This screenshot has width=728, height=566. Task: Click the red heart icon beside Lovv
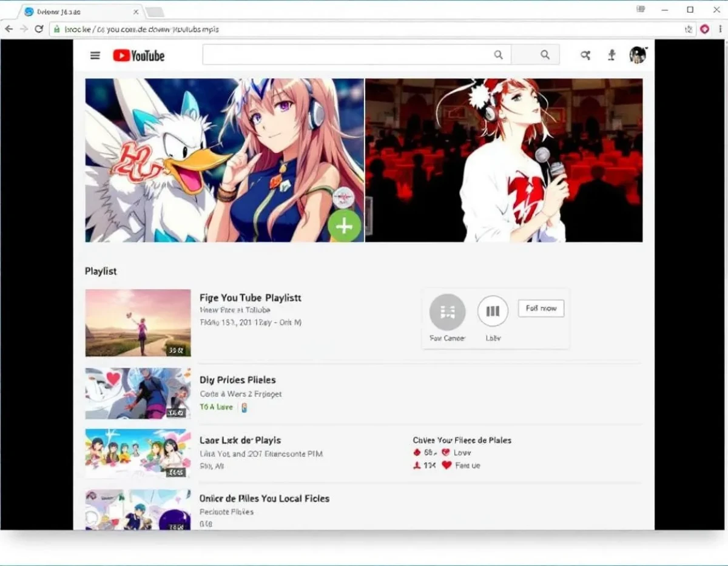[446, 453]
